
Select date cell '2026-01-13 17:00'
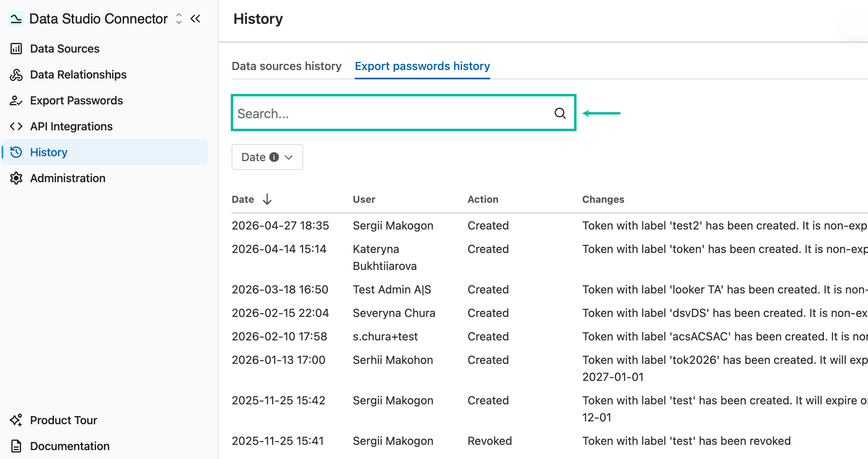pyautogui.click(x=279, y=360)
